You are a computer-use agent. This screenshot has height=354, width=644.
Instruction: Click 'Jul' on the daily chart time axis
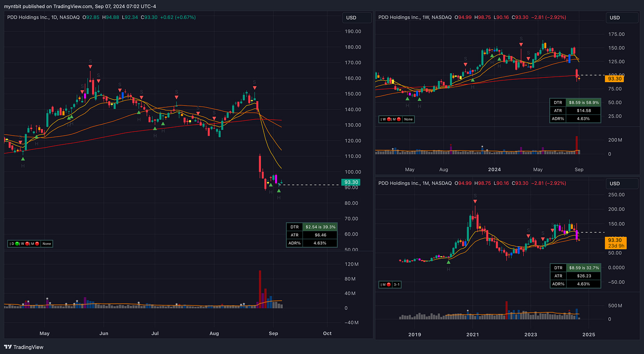point(155,333)
